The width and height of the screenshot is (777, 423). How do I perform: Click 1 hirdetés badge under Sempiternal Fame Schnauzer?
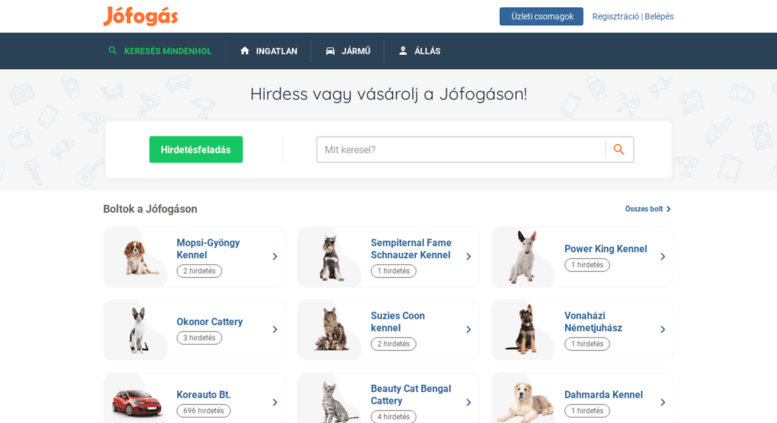[393, 271]
